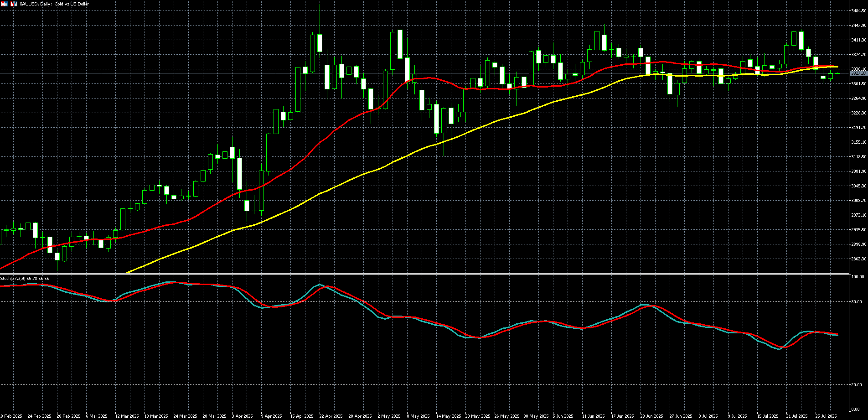868x420 pixels.
Task: Select the 23 Jun 2025 date label
Action: (x=652, y=416)
